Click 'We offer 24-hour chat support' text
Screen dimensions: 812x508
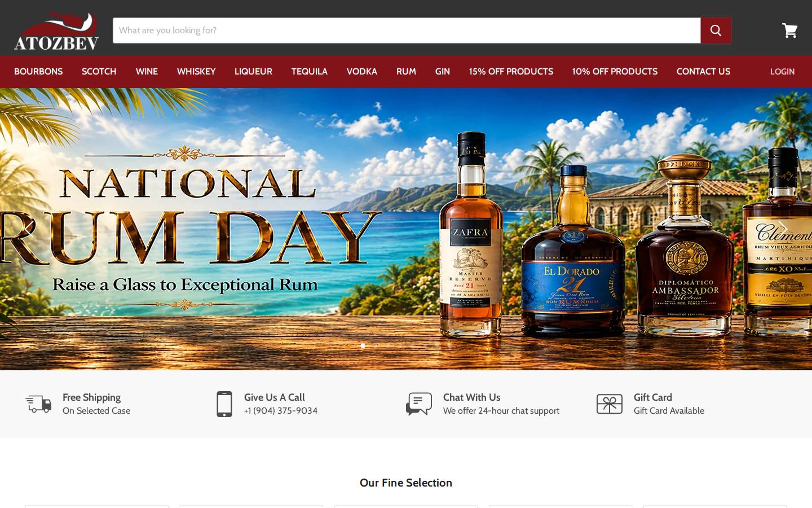pos(501,411)
